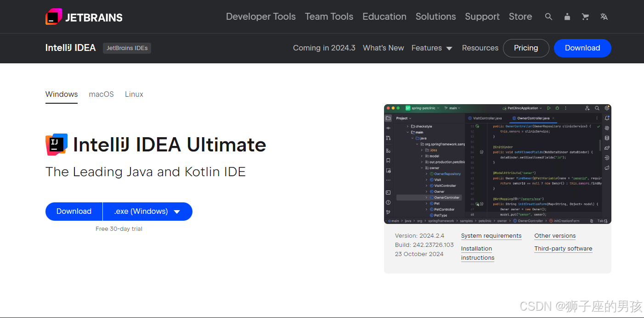644x318 pixels.
Task: Click the JetBrains logo
Action: pos(84,17)
